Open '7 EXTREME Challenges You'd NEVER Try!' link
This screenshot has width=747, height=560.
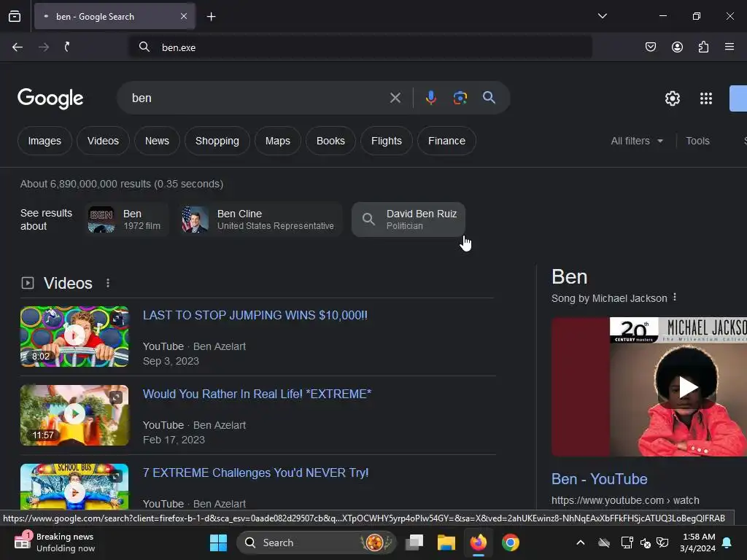256,472
